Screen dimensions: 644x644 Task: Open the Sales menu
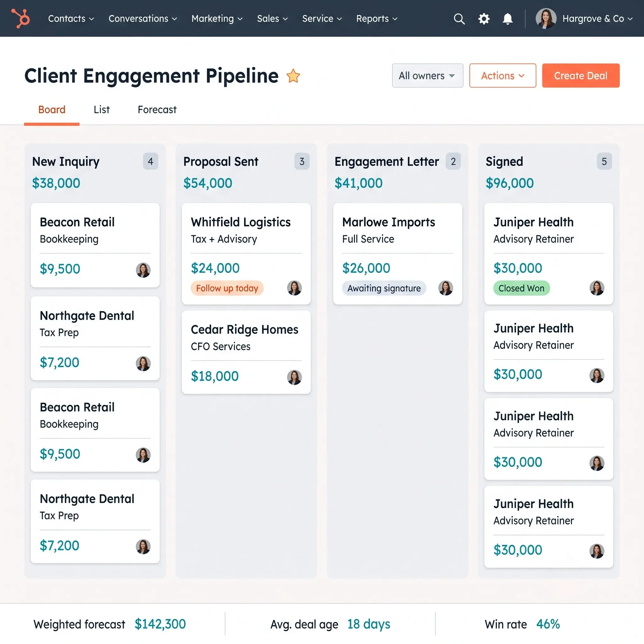(272, 19)
